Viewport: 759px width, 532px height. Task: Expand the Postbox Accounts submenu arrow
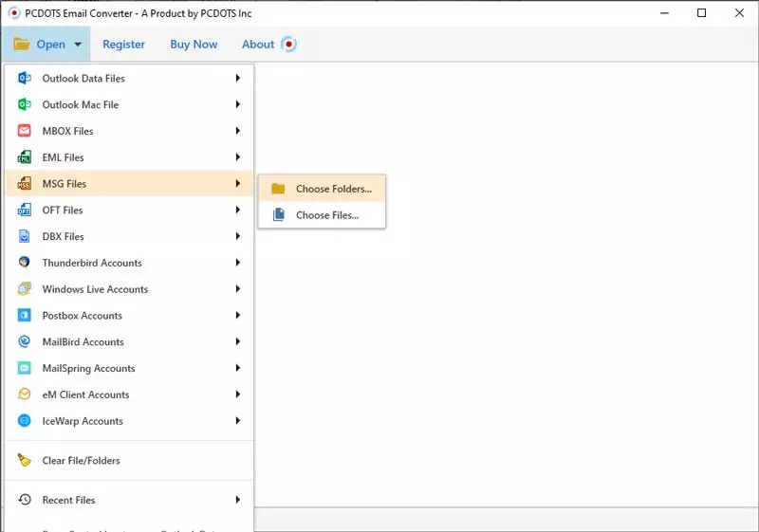point(238,315)
